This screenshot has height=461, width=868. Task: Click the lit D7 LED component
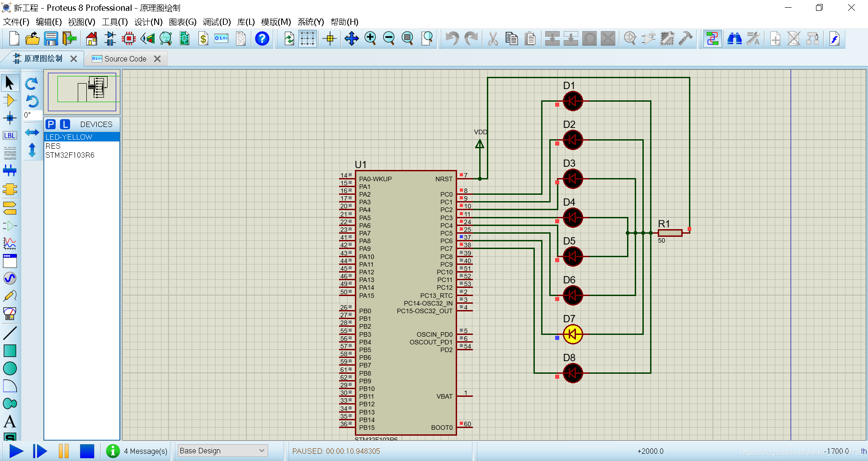tap(573, 334)
